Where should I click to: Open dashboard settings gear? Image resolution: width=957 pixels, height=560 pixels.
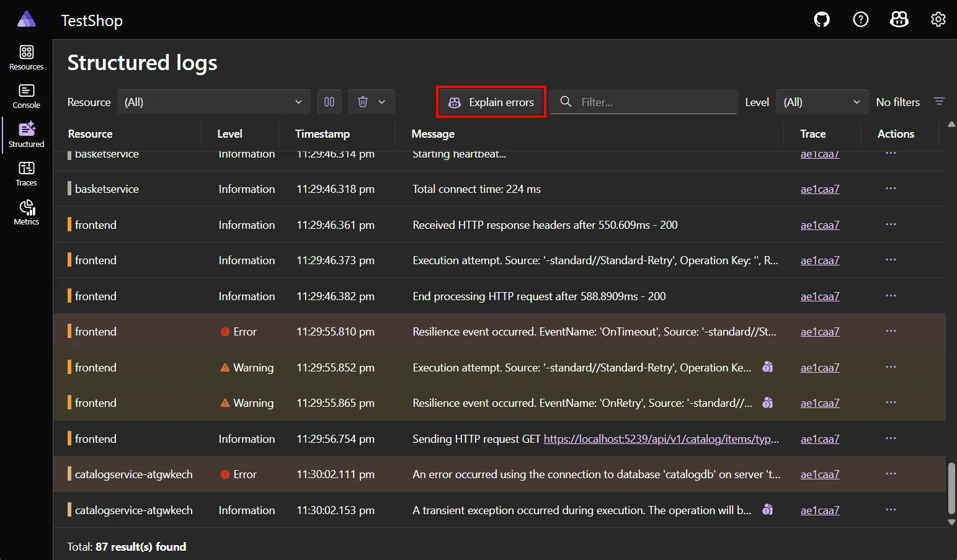(938, 19)
